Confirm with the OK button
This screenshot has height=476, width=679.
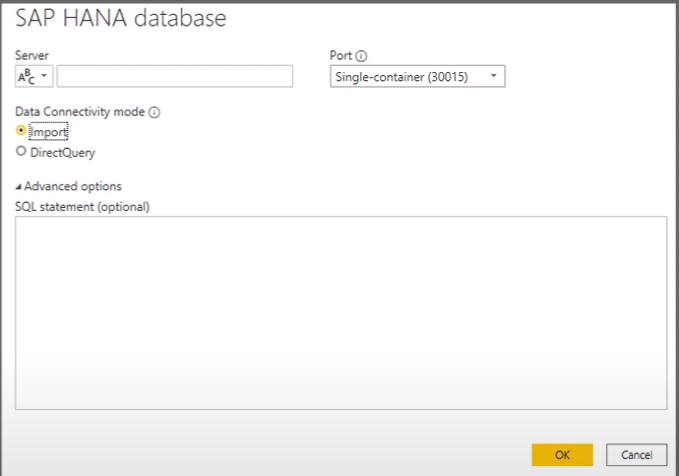click(562, 455)
